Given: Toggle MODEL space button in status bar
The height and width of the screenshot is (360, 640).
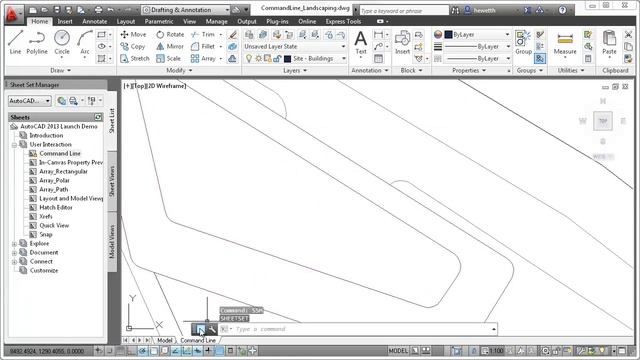Looking at the screenshot, I should pos(398,351).
